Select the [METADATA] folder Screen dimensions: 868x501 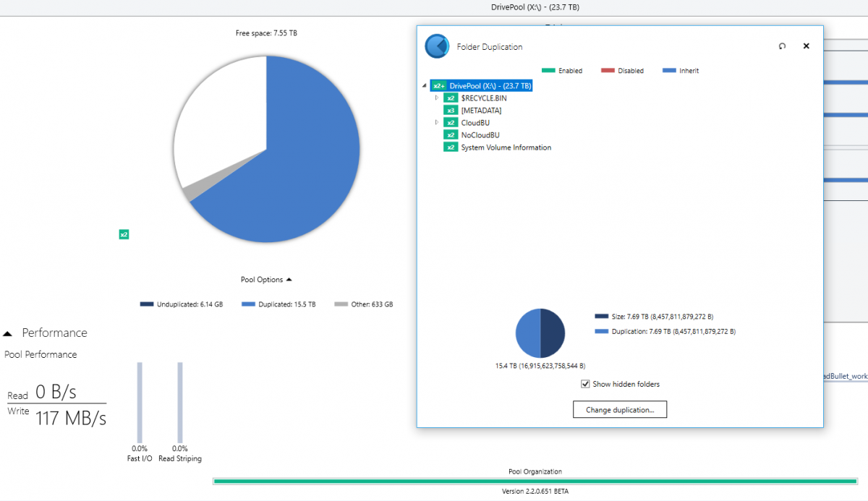pyautogui.click(x=481, y=110)
